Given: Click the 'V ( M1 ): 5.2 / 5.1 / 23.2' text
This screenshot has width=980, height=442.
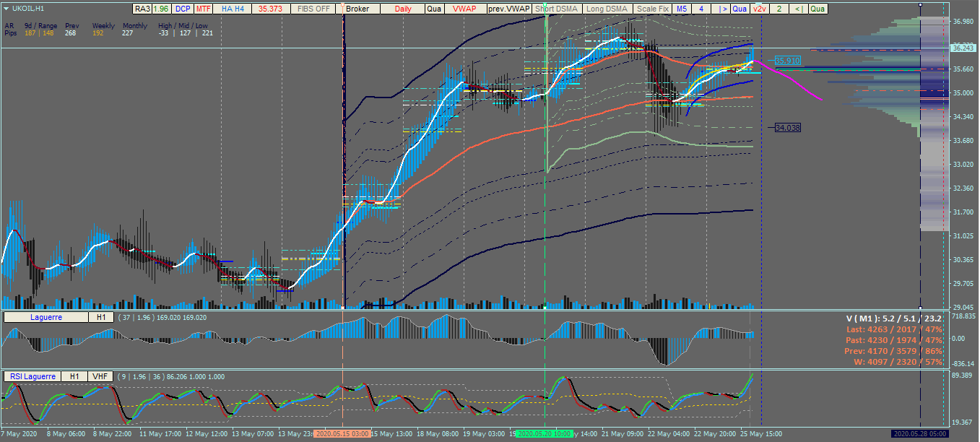Looking at the screenshot, I should (894, 318).
